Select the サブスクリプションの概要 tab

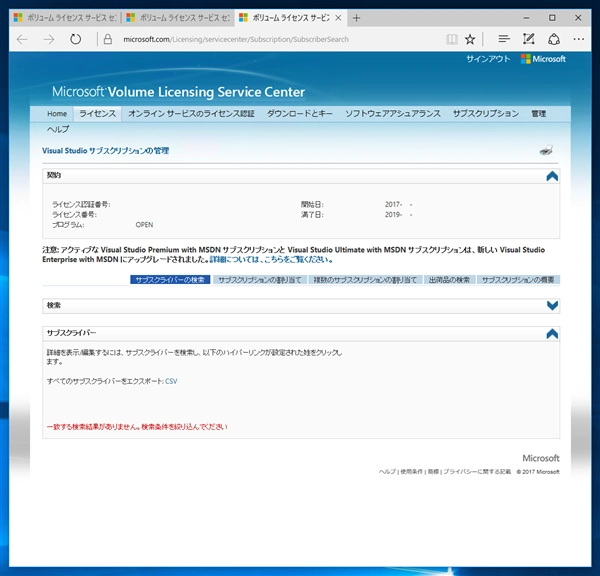point(518,280)
